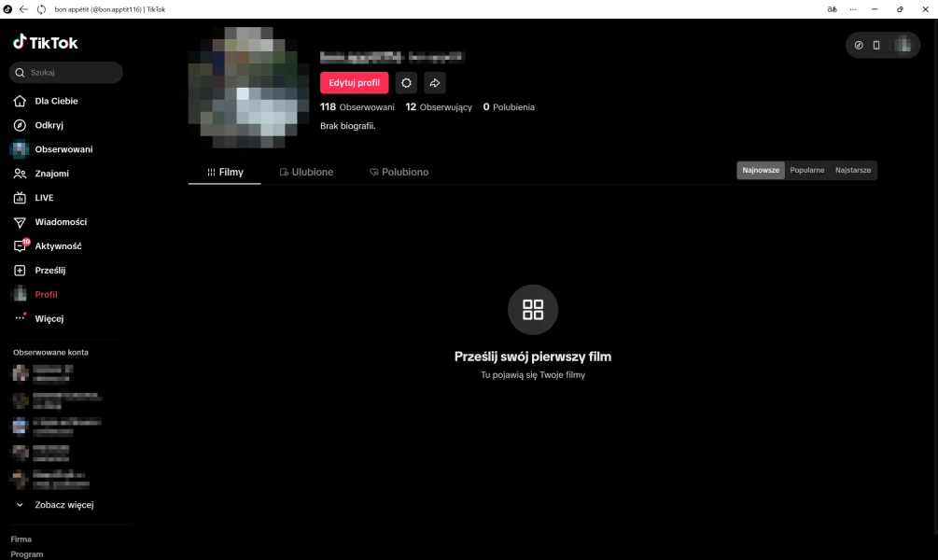The width and height of the screenshot is (938, 560).
Task: Open profile settings gear beside Edytuj profil
Action: pos(406,83)
